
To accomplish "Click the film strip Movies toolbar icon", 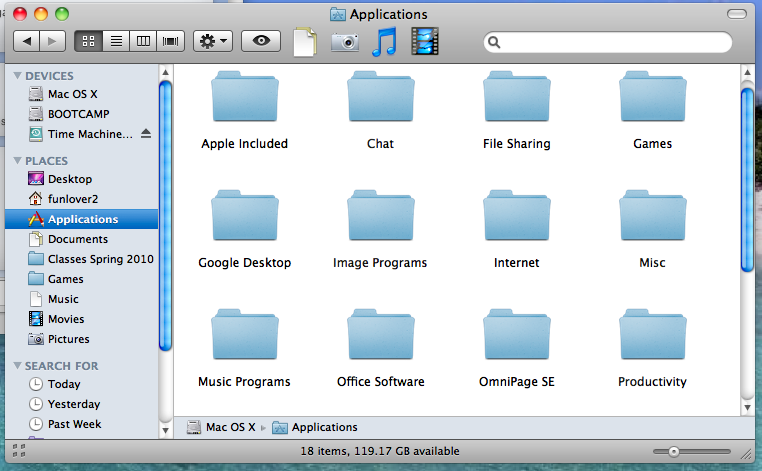I will click(425, 41).
